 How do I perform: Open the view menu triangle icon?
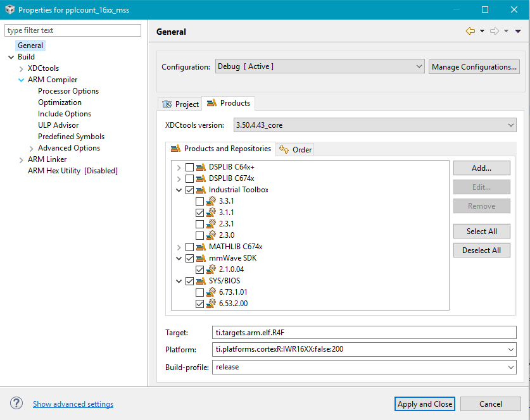coord(518,31)
